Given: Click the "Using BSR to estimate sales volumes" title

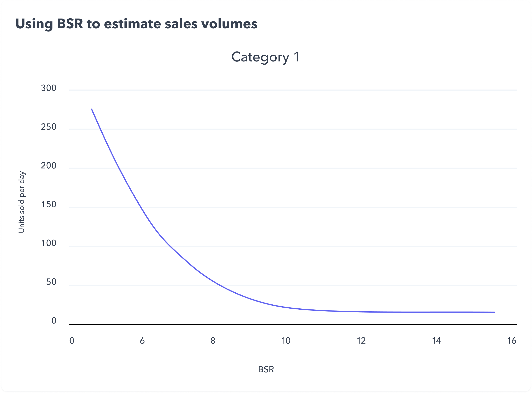Looking at the screenshot, I should click(136, 24).
